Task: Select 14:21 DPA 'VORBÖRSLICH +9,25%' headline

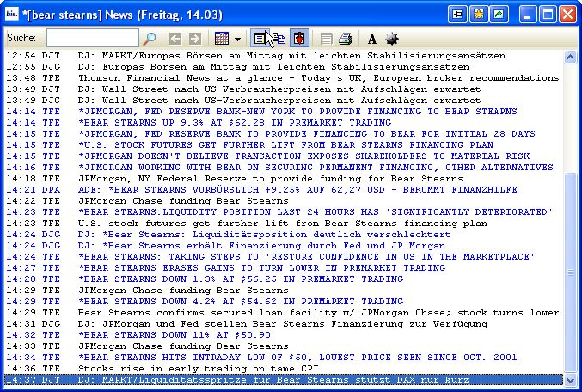Action: pyautogui.click(x=284, y=190)
